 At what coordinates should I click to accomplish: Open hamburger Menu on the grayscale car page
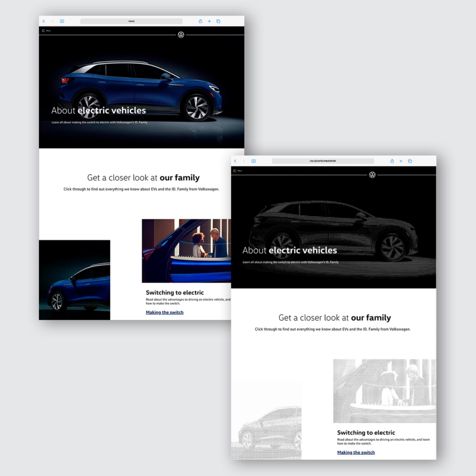point(238,171)
